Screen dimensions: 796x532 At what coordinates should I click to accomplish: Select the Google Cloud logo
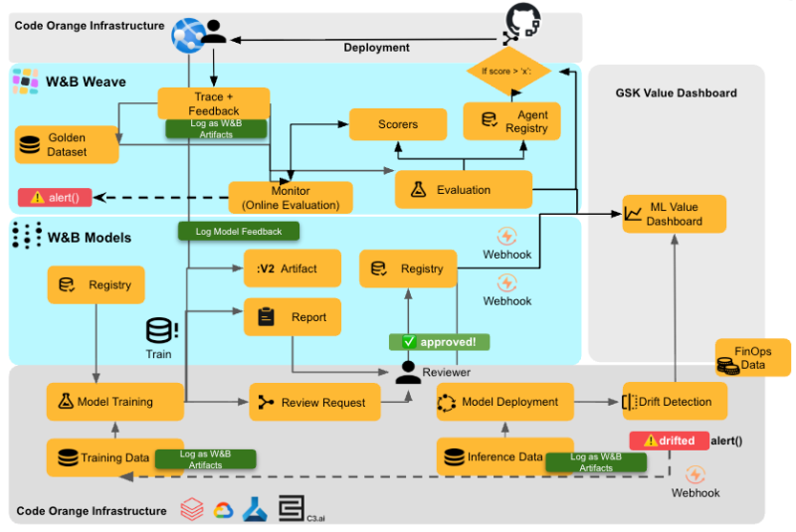pos(221,509)
